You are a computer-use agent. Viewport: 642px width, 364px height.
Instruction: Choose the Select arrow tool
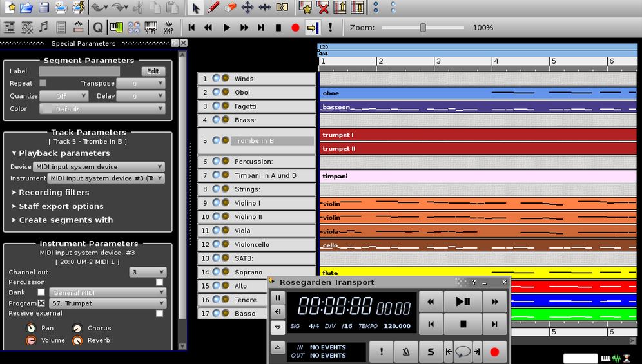[195, 7]
